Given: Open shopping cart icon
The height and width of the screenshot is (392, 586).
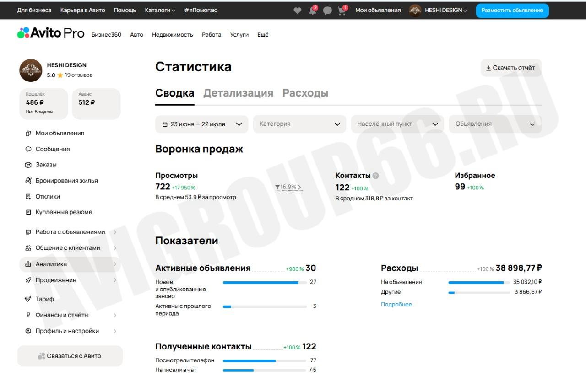Looking at the screenshot, I should [x=342, y=11].
